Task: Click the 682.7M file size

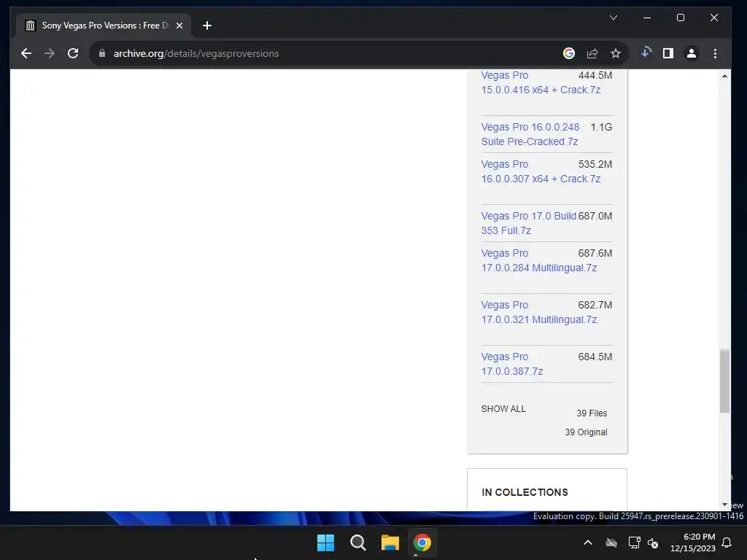Action: coord(595,306)
